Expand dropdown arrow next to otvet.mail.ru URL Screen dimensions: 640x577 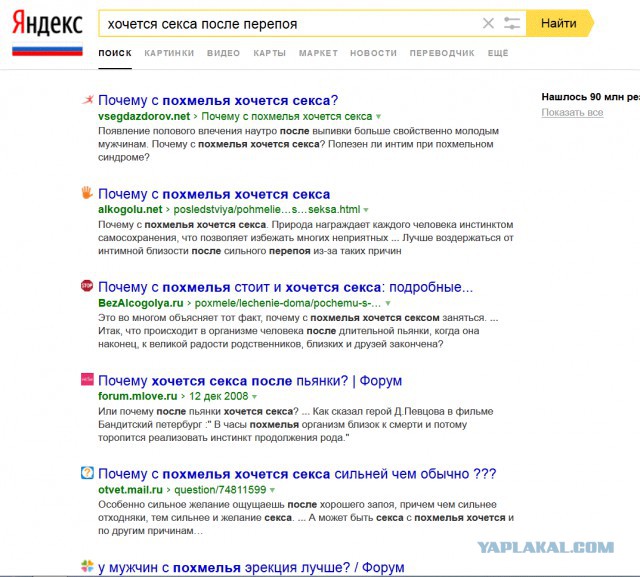[272, 490]
